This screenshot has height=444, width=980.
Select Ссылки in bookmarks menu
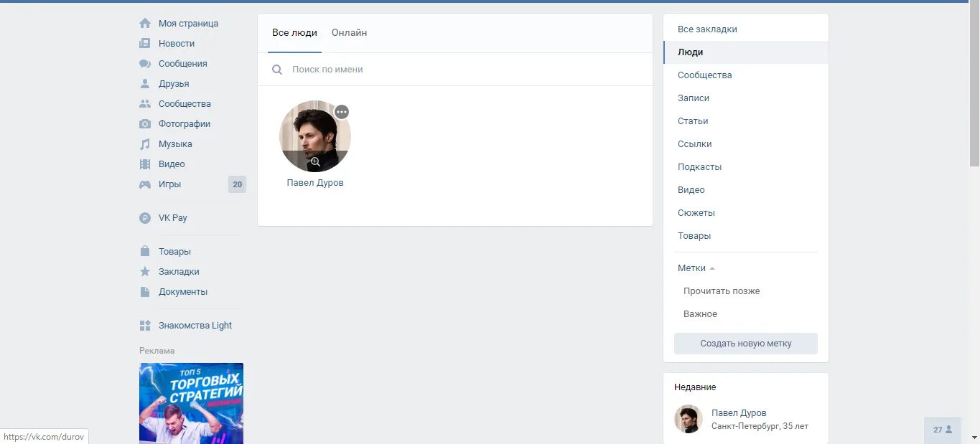746,144
